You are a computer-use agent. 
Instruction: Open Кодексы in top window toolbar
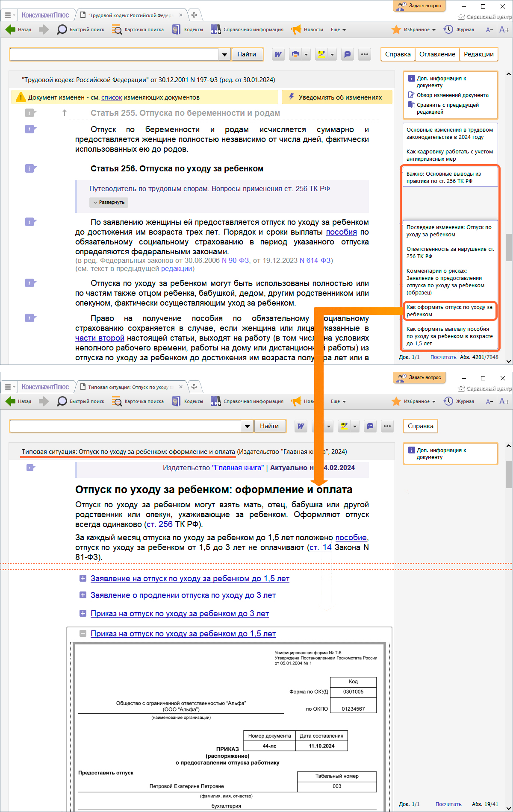click(187, 29)
